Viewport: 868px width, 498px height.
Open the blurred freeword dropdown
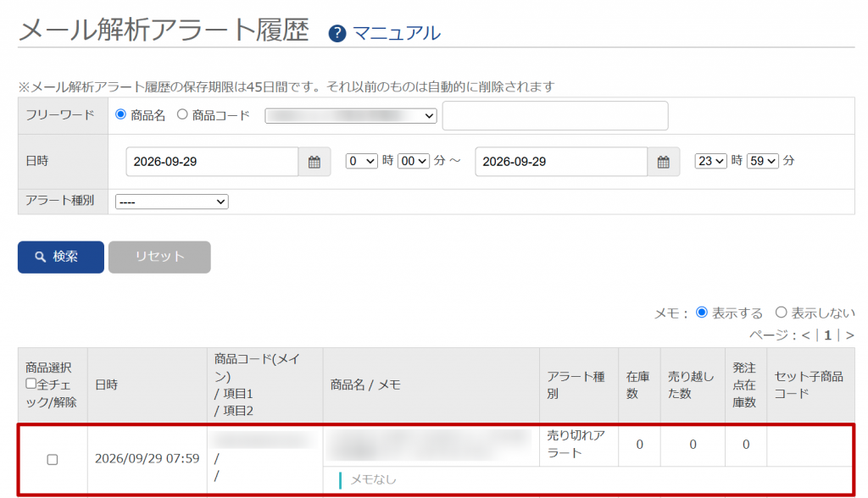tap(351, 116)
